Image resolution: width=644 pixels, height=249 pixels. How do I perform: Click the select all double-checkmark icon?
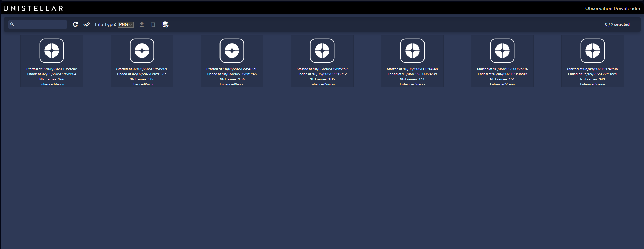click(87, 24)
